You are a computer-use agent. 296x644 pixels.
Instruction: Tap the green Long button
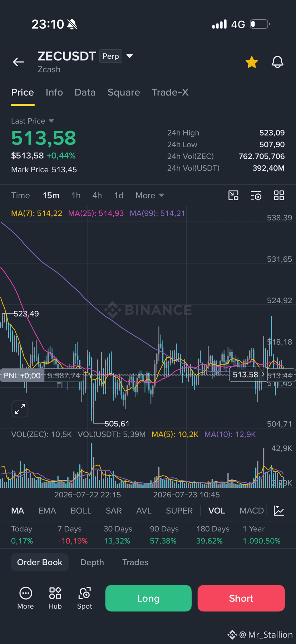click(148, 598)
